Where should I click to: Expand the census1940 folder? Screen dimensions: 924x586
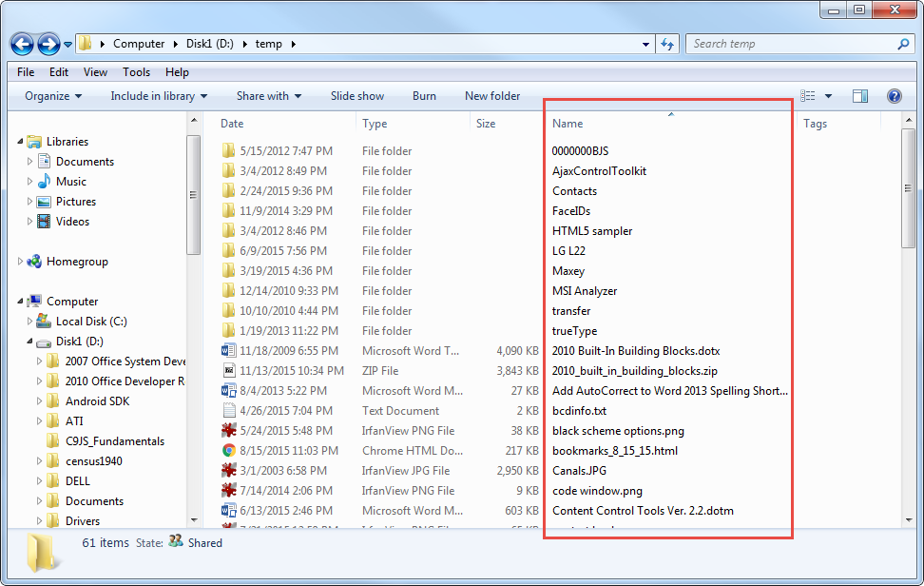[x=39, y=461]
